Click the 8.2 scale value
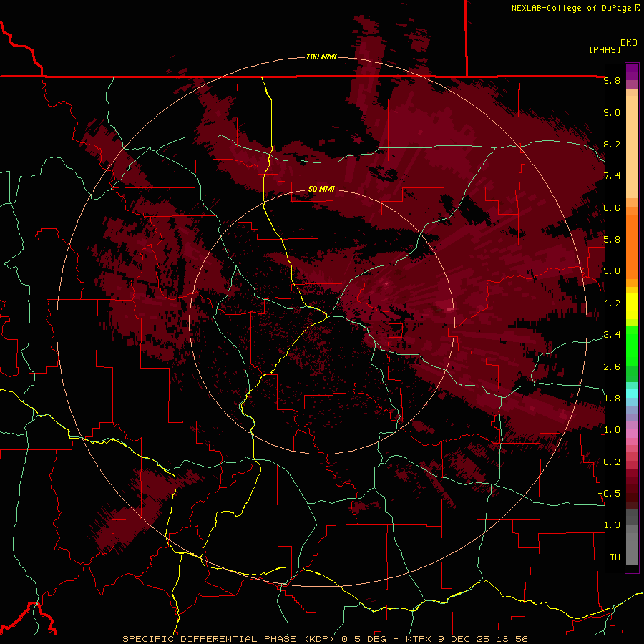Viewport: 644px width, 644px height. click(612, 144)
